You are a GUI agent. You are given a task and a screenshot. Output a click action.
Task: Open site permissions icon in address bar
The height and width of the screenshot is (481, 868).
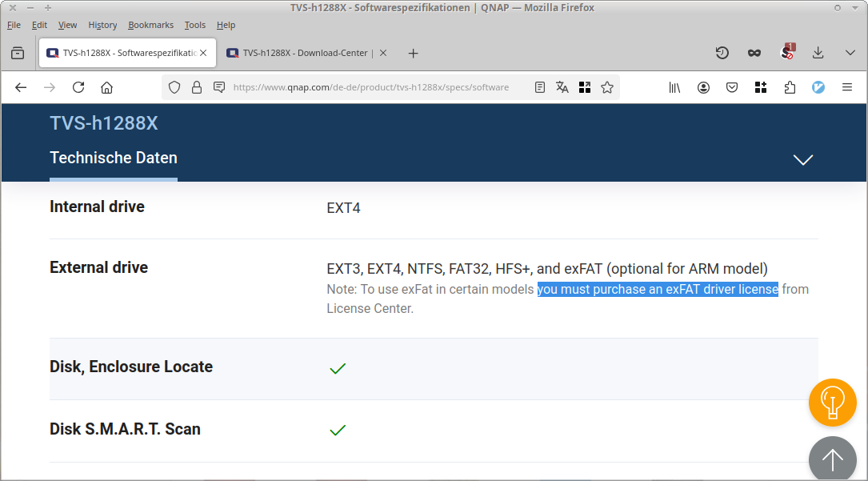point(219,87)
